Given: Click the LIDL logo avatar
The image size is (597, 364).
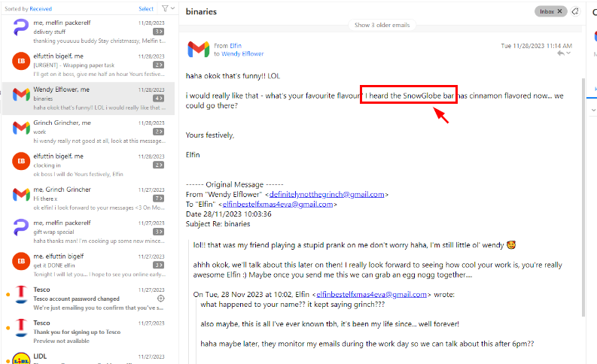Looking at the screenshot, I should point(21,358).
